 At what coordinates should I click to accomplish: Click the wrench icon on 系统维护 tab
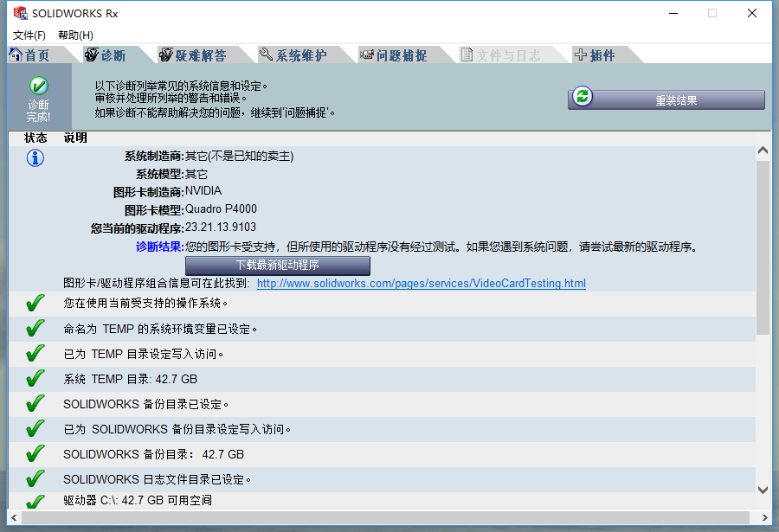pos(267,54)
